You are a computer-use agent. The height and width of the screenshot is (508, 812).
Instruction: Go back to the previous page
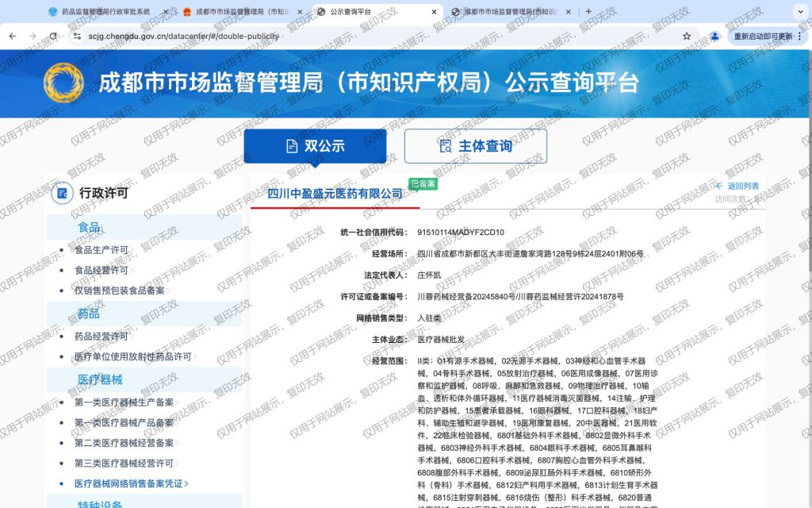13,37
